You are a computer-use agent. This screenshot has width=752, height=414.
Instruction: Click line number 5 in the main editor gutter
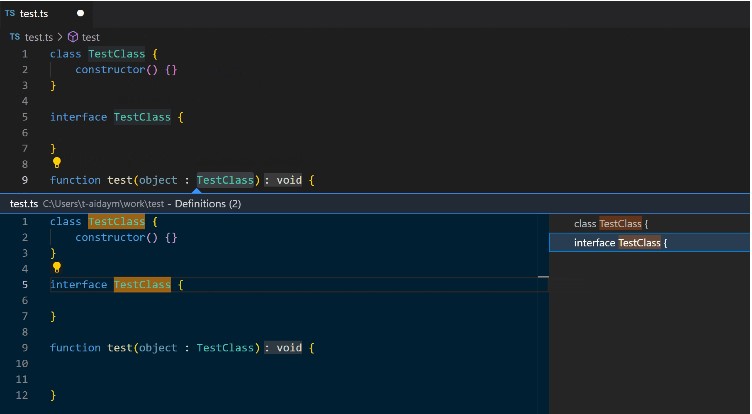pos(24,117)
